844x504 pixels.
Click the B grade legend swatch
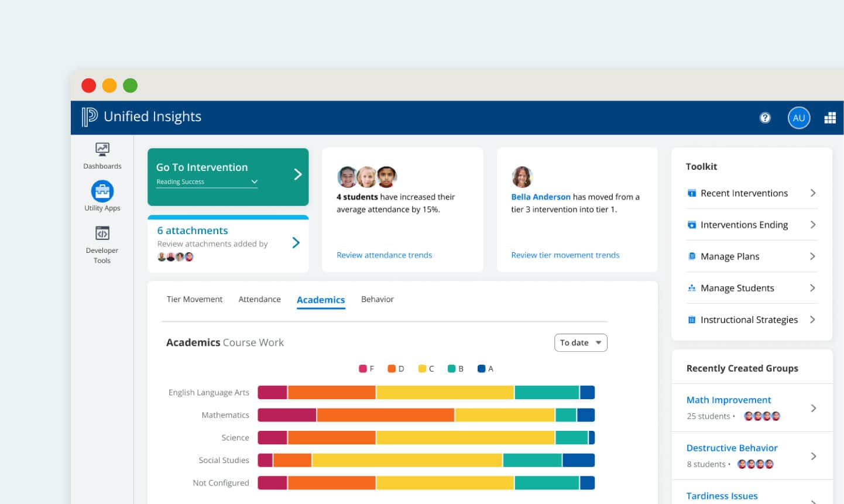tap(452, 369)
